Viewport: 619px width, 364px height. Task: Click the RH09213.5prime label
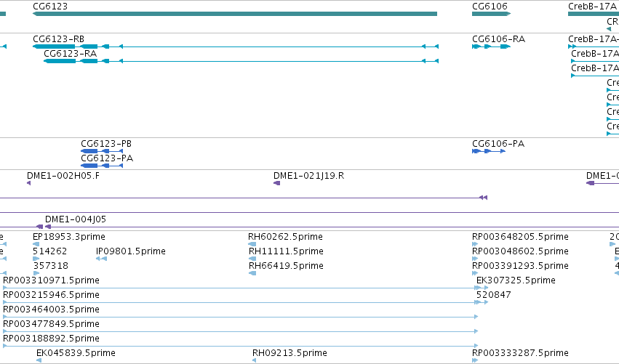pos(289,353)
